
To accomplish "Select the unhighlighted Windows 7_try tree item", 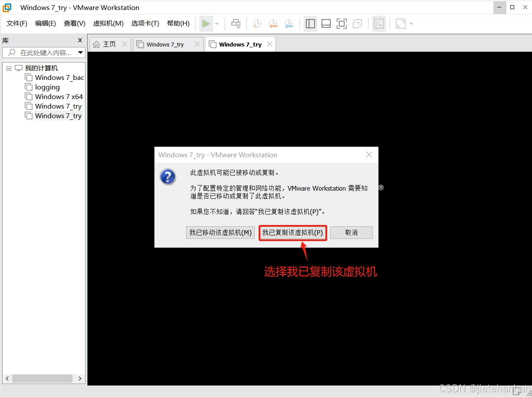I will point(58,106).
